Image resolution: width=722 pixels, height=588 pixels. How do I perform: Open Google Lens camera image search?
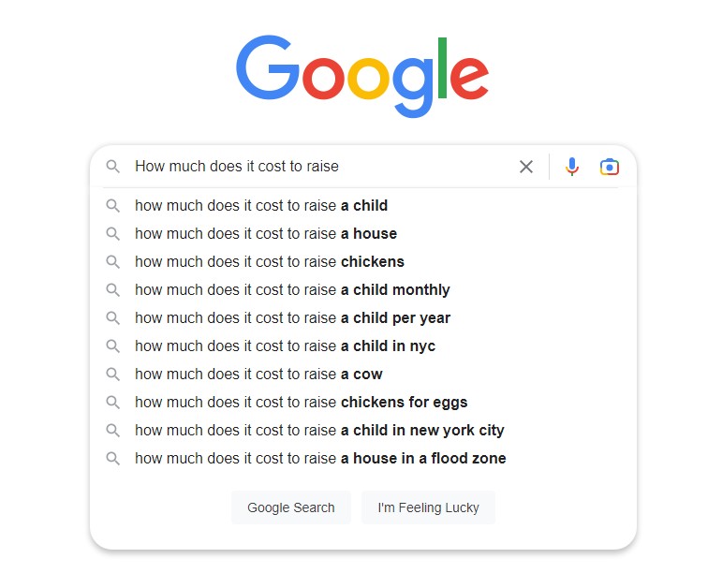pos(610,167)
